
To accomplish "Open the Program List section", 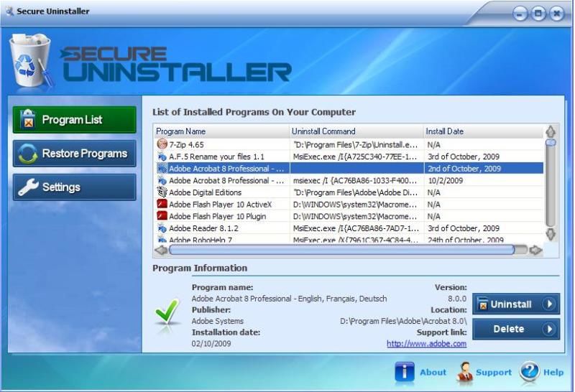I will 75,120.
